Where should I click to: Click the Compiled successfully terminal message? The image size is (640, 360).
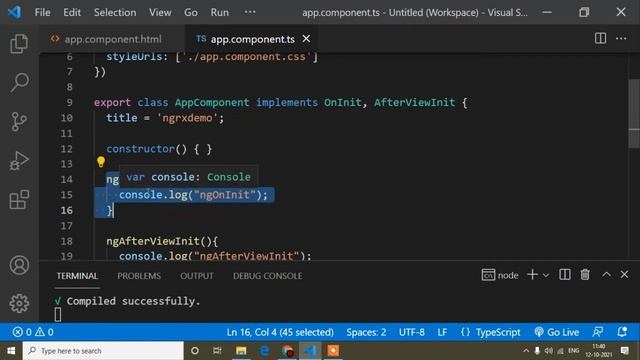[133, 301]
